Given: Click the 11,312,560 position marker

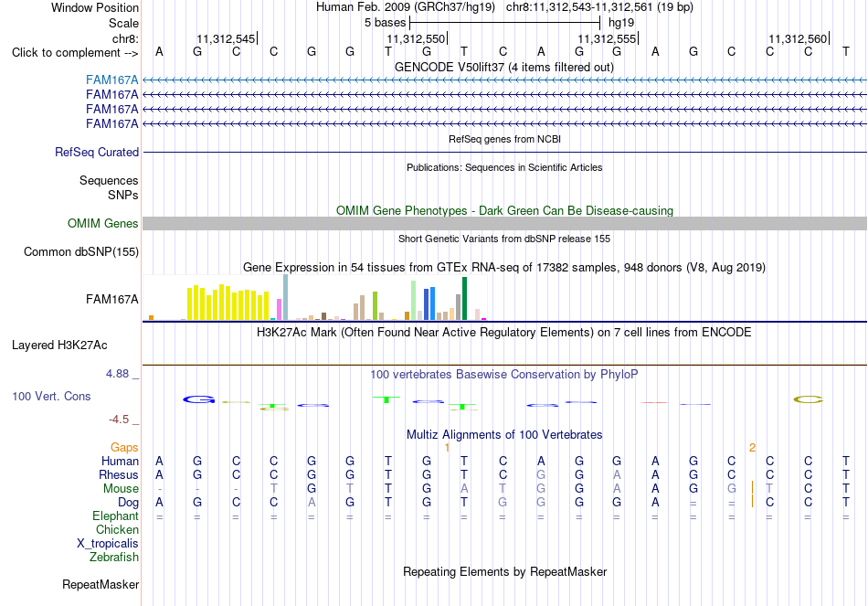Looking at the screenshot, I should pos(798,38).
